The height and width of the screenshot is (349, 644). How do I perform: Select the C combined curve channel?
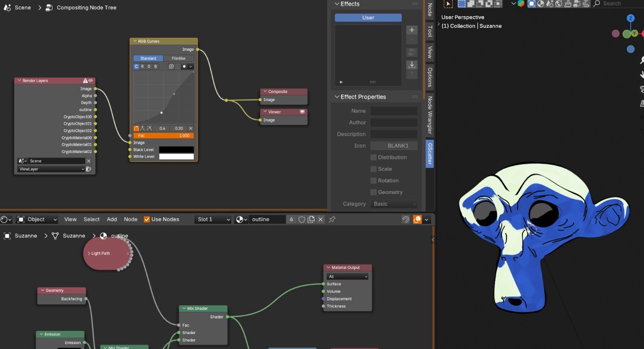136,66
